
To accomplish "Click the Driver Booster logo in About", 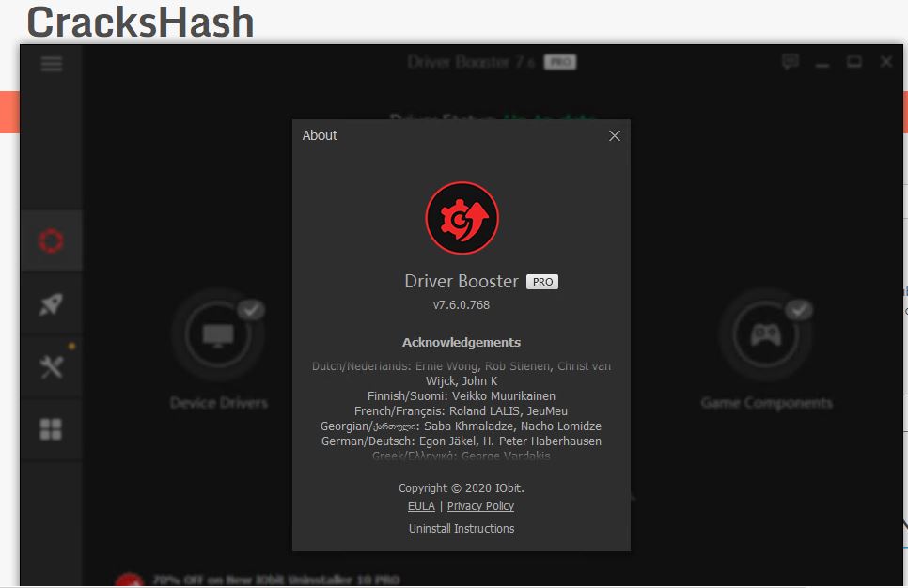I will coord(462,218).
